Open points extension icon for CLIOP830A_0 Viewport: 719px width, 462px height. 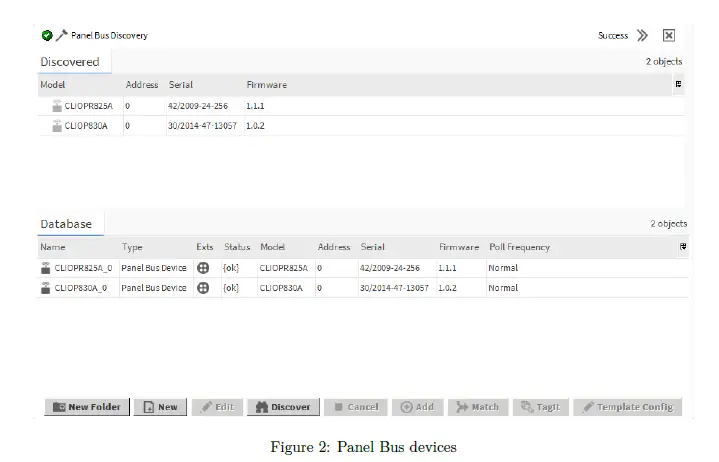click(203, 288)
